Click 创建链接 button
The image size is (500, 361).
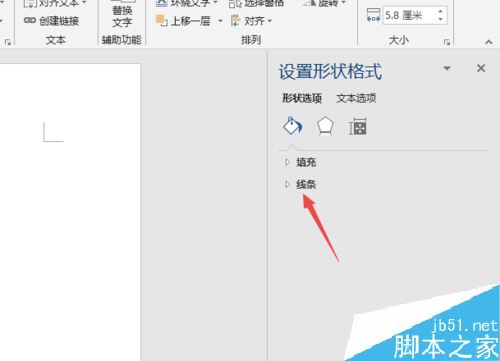tap(52, 21)
